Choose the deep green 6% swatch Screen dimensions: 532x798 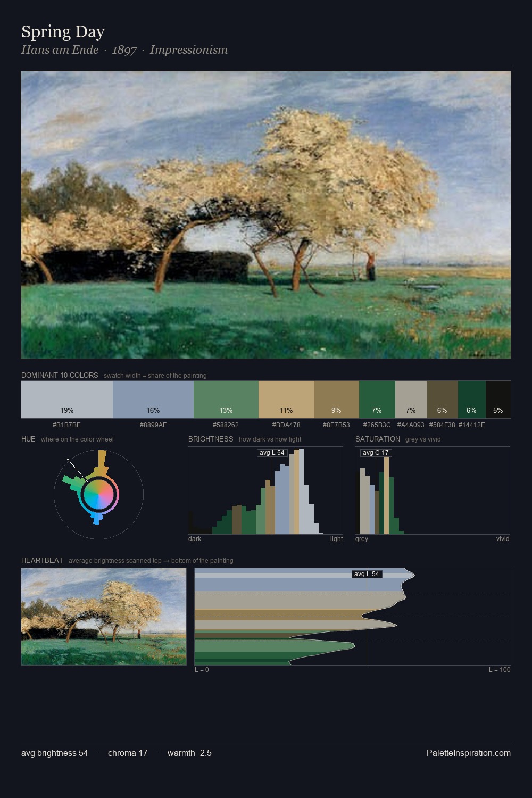[472, 400]
